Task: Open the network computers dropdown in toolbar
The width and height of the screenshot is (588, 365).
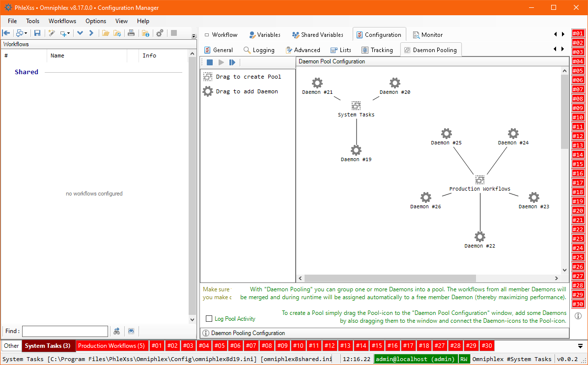Action: tap(22, 33)
